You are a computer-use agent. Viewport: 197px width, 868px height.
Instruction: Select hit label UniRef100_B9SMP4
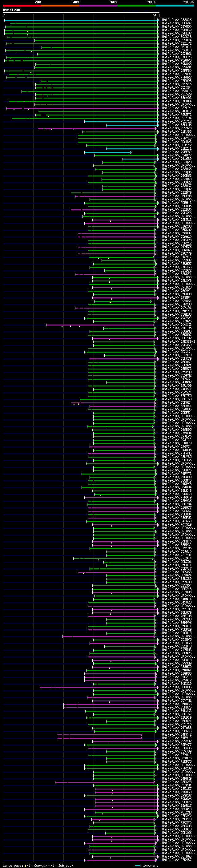click(177, 297)
